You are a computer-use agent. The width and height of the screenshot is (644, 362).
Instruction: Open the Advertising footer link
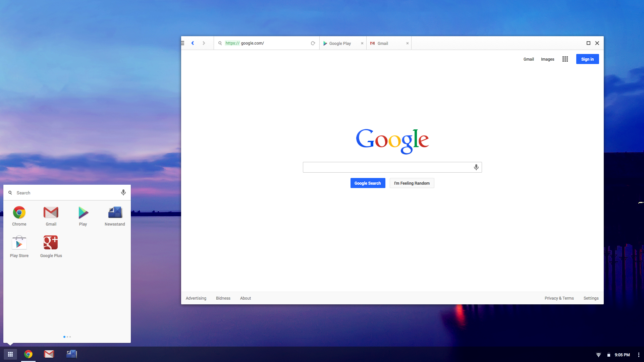(x=196, y=298)
